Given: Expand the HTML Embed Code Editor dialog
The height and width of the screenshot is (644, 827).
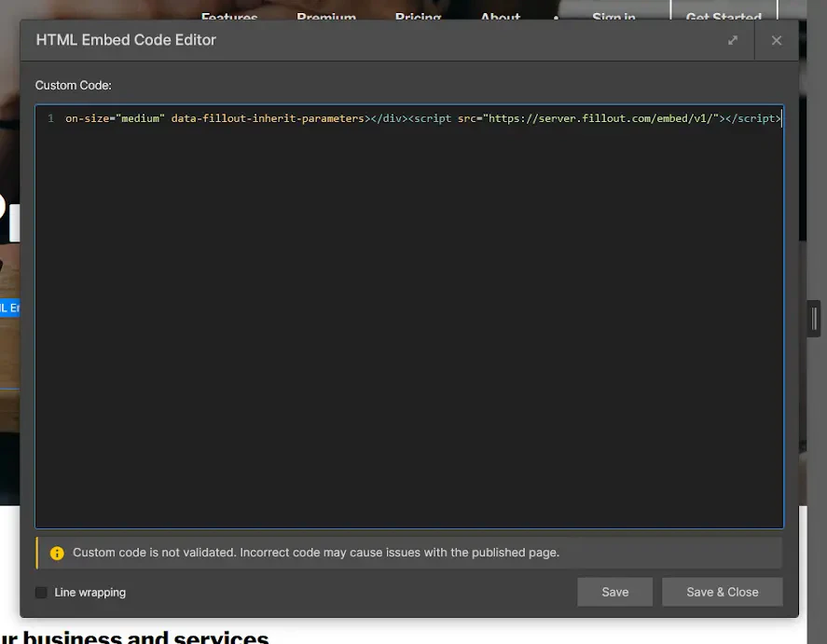Looking at the screenshot, I should coord(733,41).
